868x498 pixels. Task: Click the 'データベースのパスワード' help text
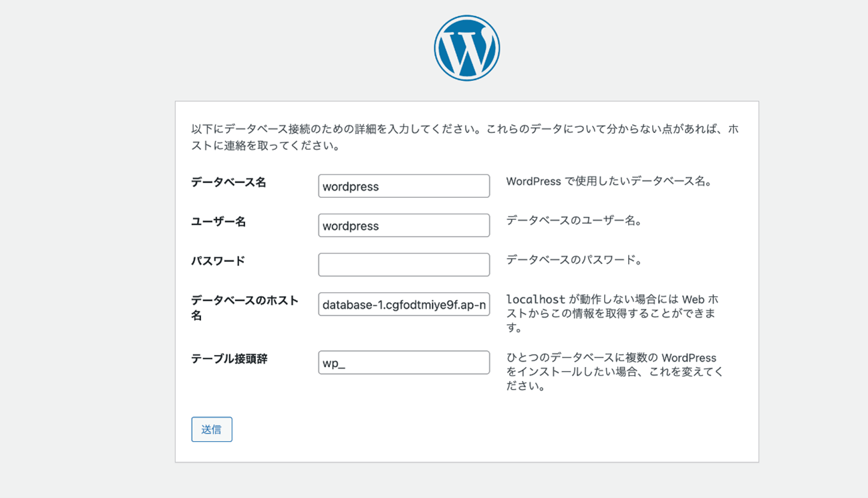(x=573, y=260)
